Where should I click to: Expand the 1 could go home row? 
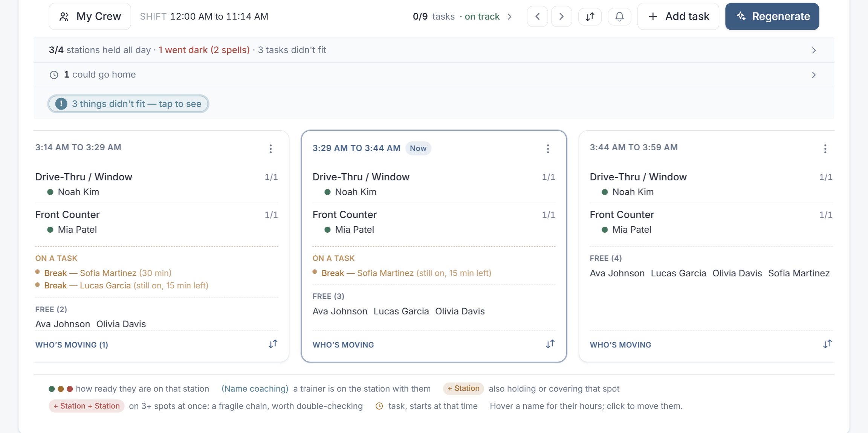[x=434, y=75]
